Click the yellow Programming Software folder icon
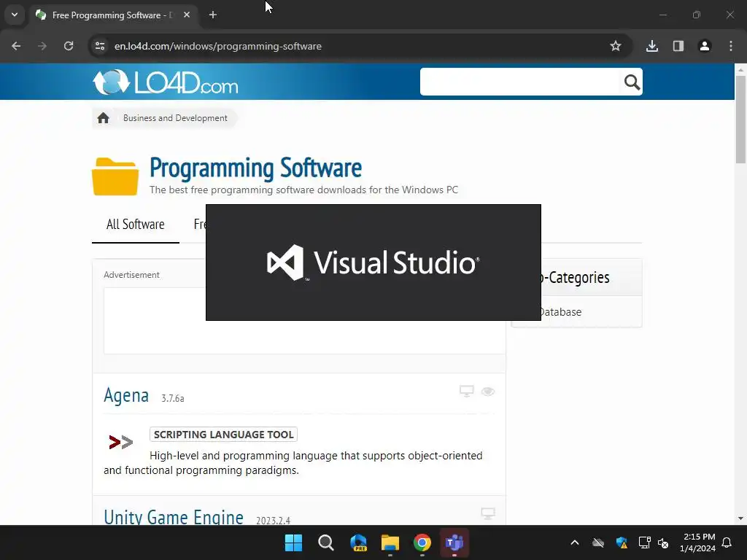Screen dimensions: 747x560 tap(115, 176)
